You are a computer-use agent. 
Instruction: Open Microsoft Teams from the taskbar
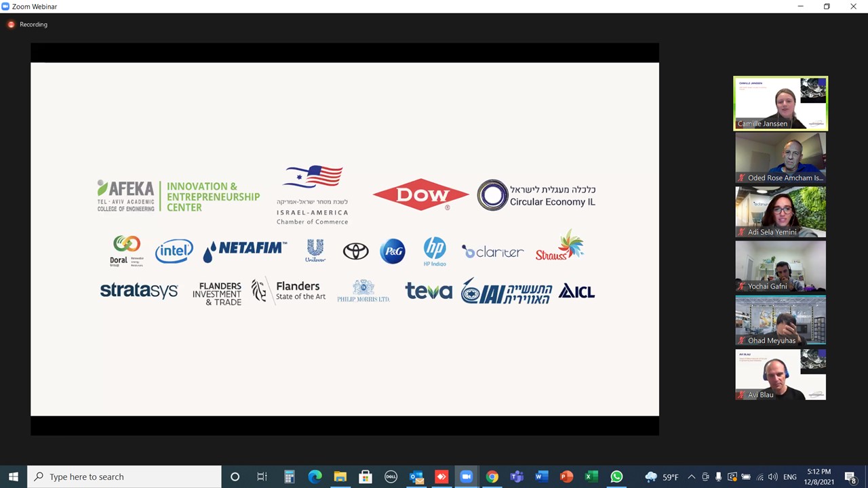pos(517,476)
